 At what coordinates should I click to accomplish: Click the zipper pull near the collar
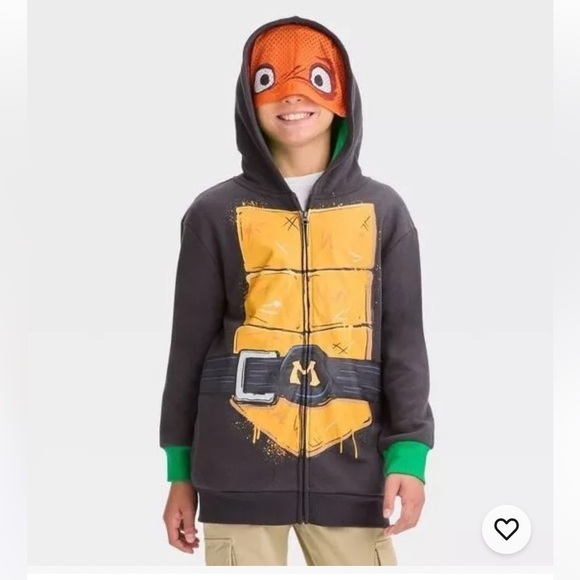click(305, 218)
